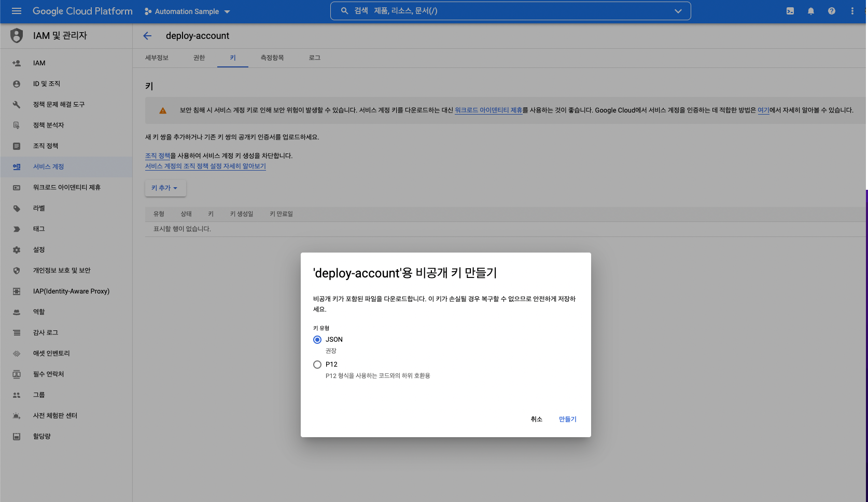Click the 유형 column header
The width and height of the screenshot is (868, 502).
click(x=159, y=214)
